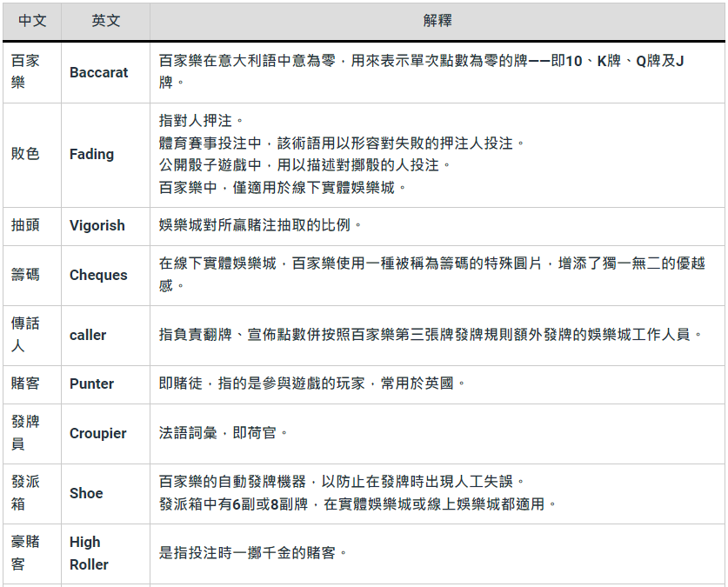Select the 籌碼 Chinese term cell

point(25,275)
